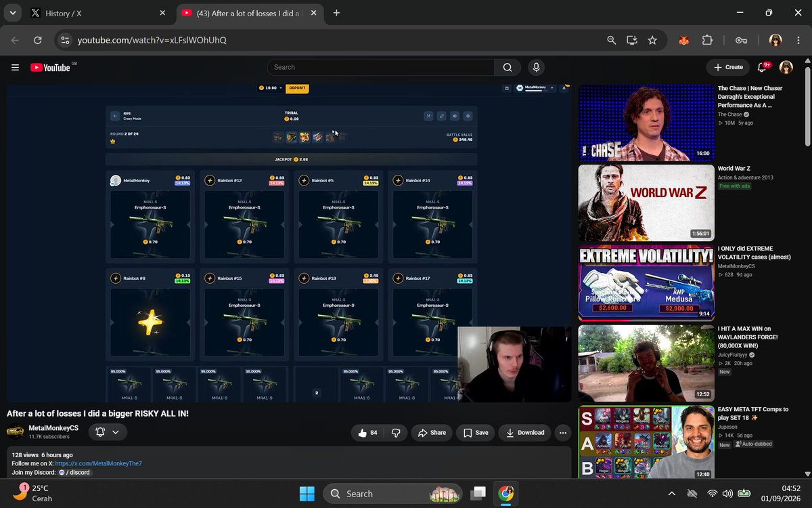Open Wi-Fi network settings in tray
The width and height of the screenshot is (812, 508).
(x=712, y=494)
